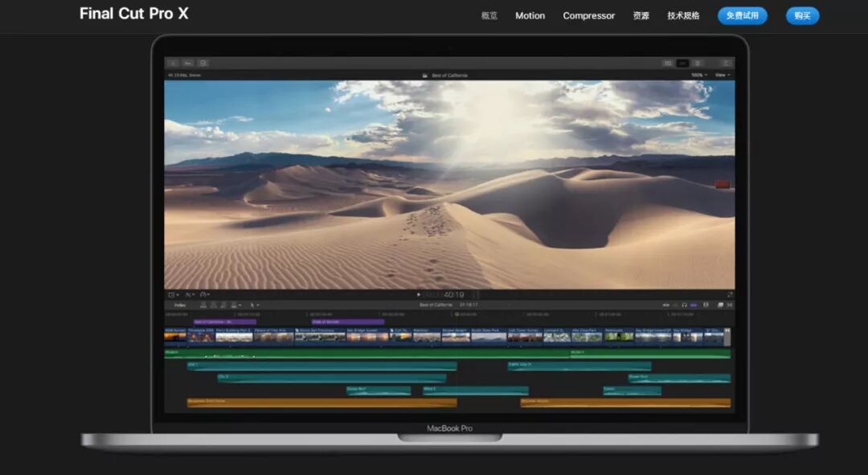The height and width of the screenshot is (475, 868).
Task: Toggle the inspector visibility button
Action: pos(698,63)
